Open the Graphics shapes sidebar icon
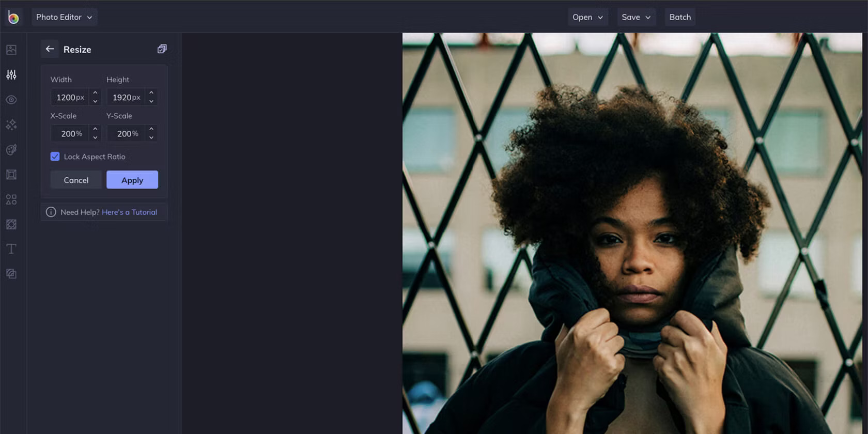 pos(11,199)
